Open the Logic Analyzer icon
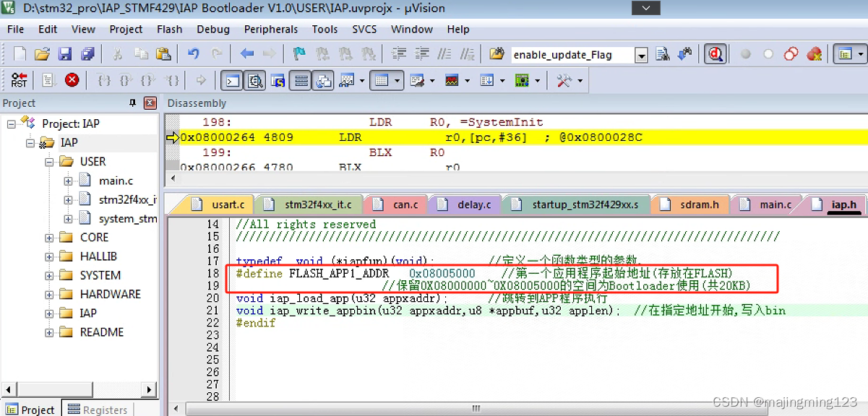Viewport: 868px width, 416px height. point(453,80)
